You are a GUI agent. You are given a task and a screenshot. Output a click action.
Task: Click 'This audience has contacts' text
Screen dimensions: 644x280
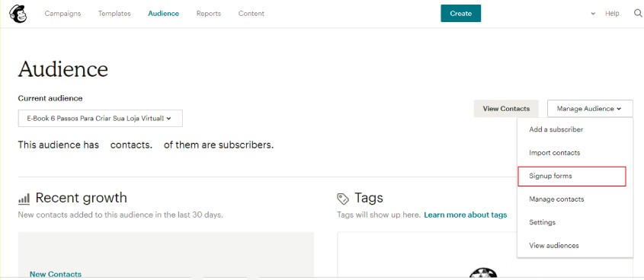[x=85, y=145]
